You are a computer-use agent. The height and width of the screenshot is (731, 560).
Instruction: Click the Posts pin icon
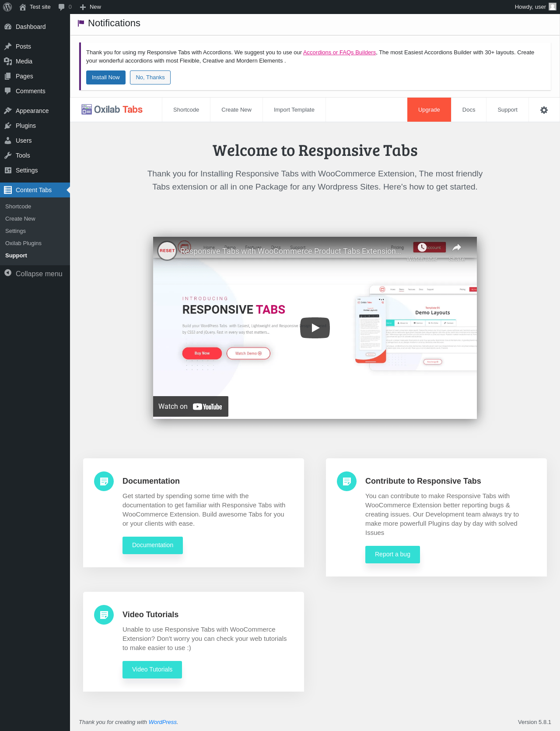click(8, 46)
